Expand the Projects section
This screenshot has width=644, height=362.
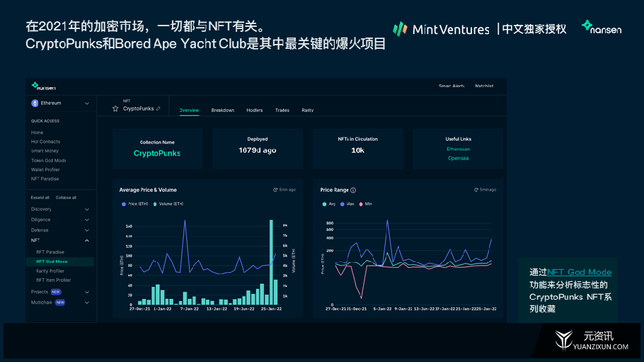pyautogui.click(x=86, y=292)
